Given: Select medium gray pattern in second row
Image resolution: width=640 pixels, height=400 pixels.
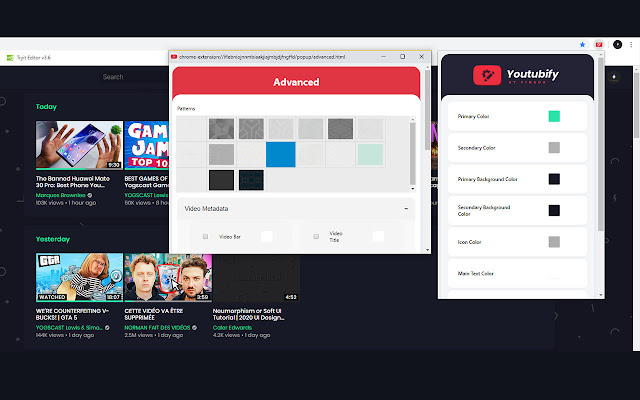Looking at the screenshot, I should coord(221,154).
